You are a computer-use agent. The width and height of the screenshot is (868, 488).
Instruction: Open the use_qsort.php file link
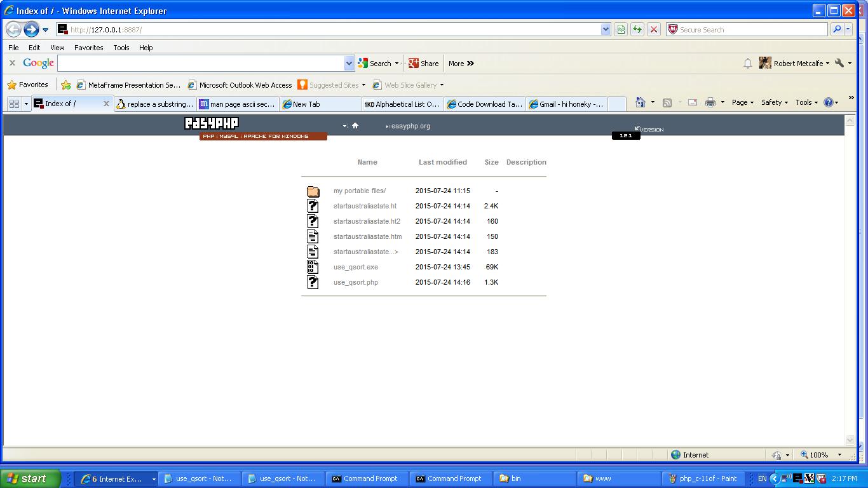click(x=355, y=282)
